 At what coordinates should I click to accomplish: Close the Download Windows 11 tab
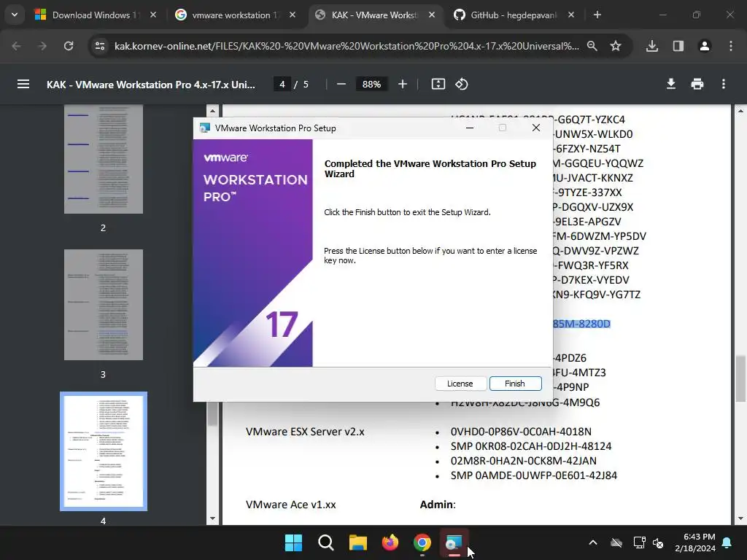[153, 15]
